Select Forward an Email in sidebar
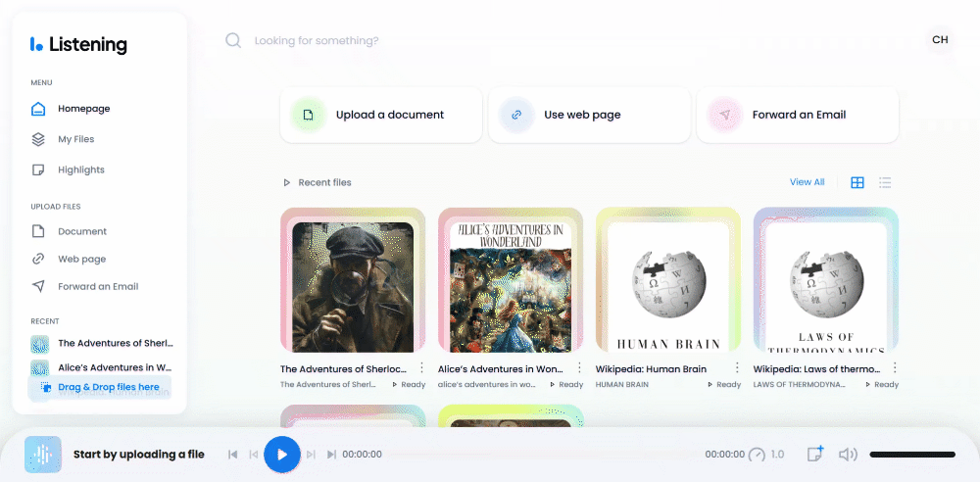The width and height of the screenshot is (980, 482). coord(98,286)
